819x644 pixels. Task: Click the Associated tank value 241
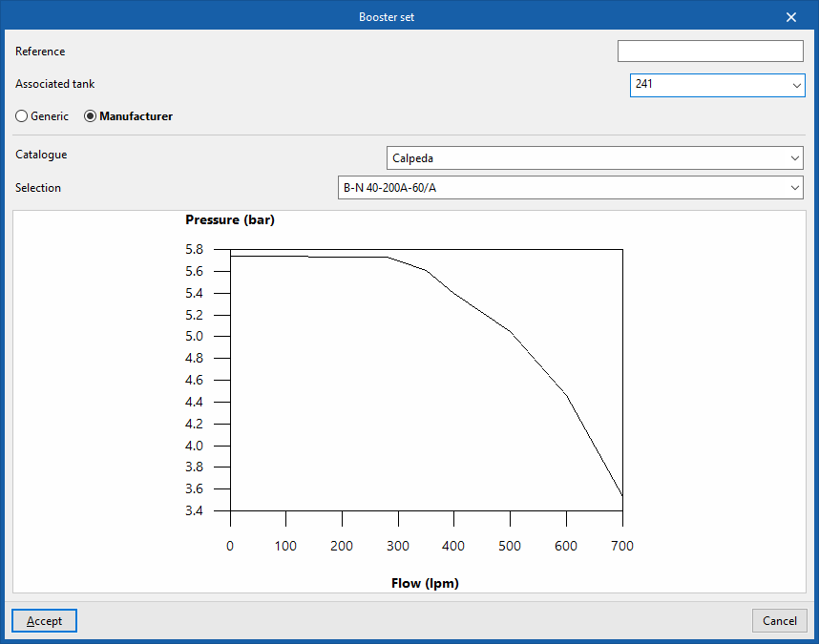pyautogui.click(x=644, y=84)
